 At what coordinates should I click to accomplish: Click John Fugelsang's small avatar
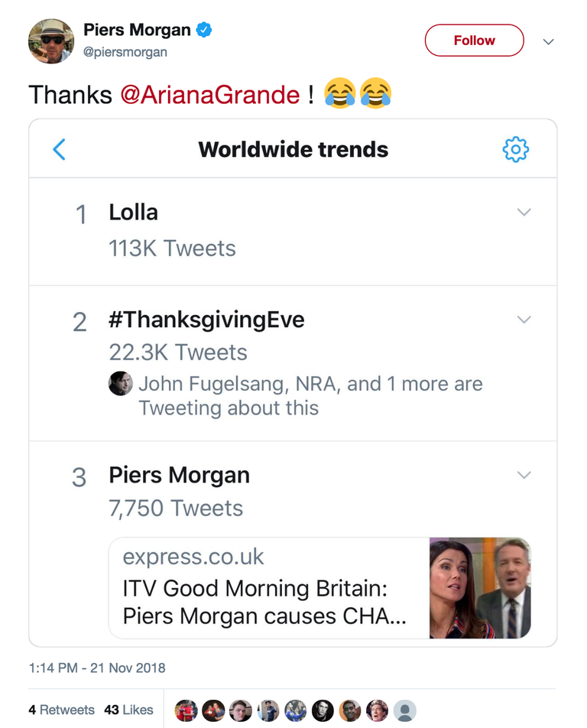pos(121,384)
